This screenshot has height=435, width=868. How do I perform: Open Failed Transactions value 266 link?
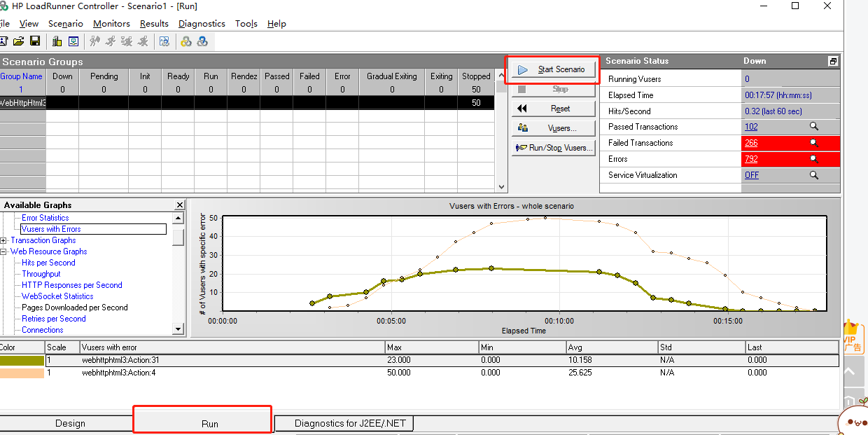[751, 143]
